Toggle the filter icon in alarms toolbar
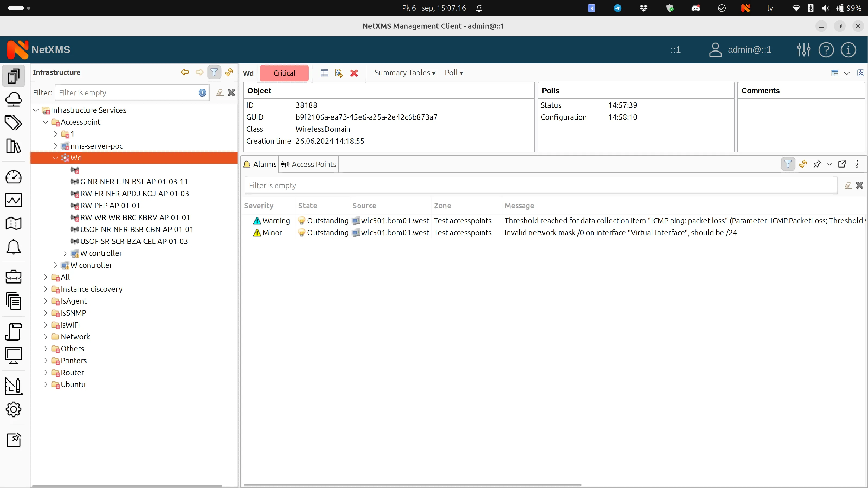868x488 pixels. (788, 164)
